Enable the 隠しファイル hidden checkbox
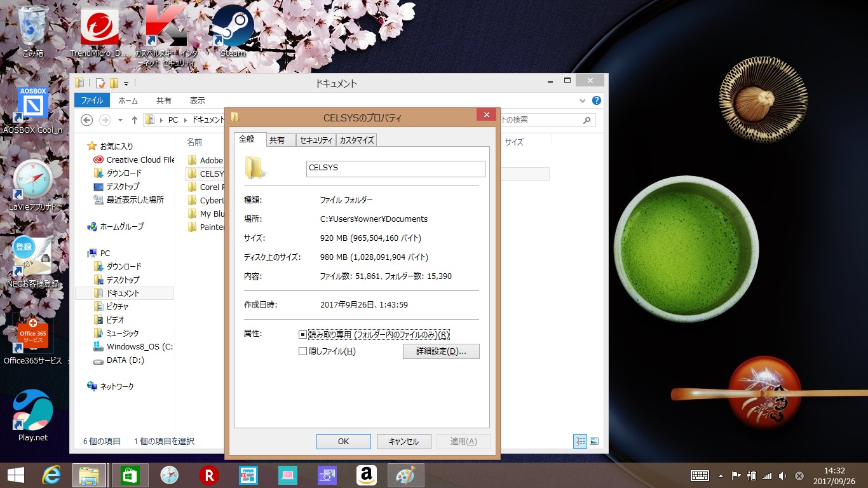 303,351
